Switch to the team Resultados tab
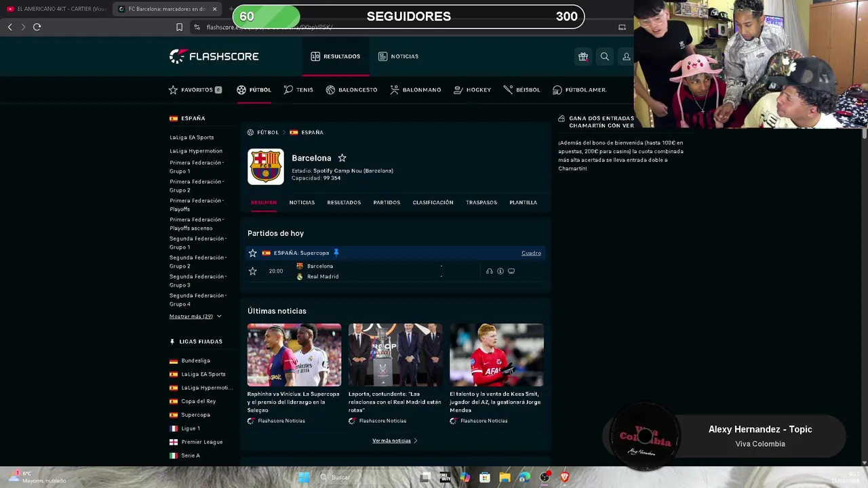Image resolution: width=868 pixels, height=488 pixels. 344,203
